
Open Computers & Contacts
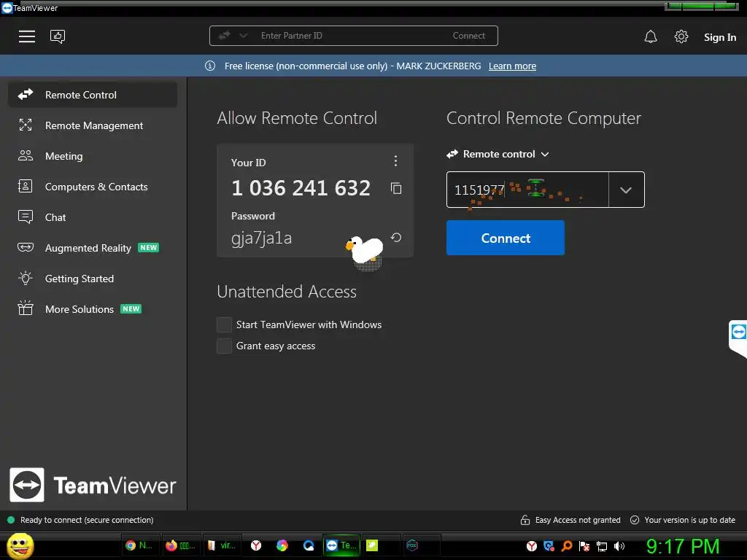tap(93, 187)
